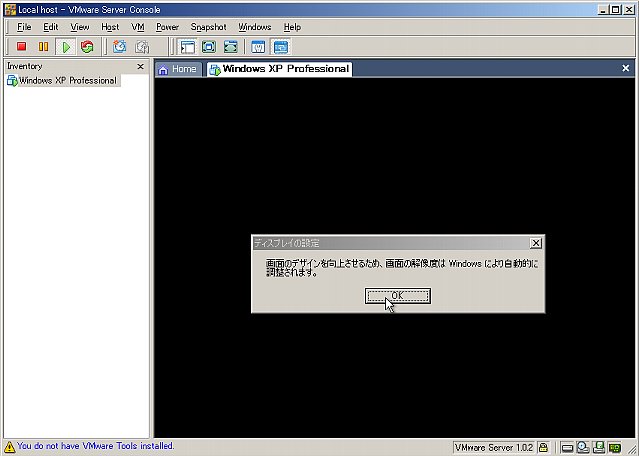
Task: Click the Inventory panel header label
Action: (24, 66)
